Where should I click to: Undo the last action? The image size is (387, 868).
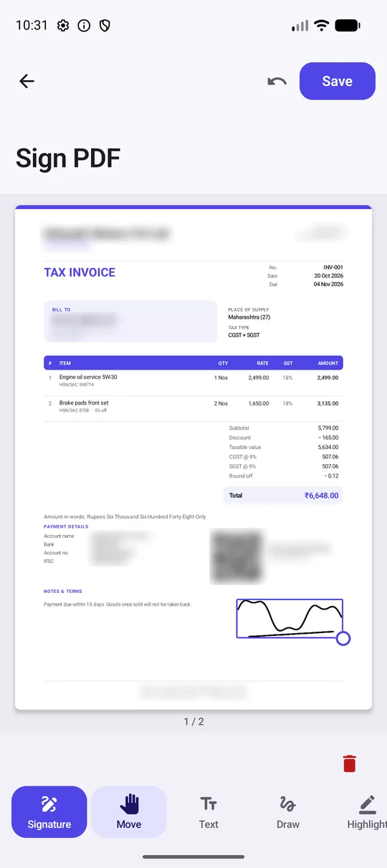coord(277,81)
